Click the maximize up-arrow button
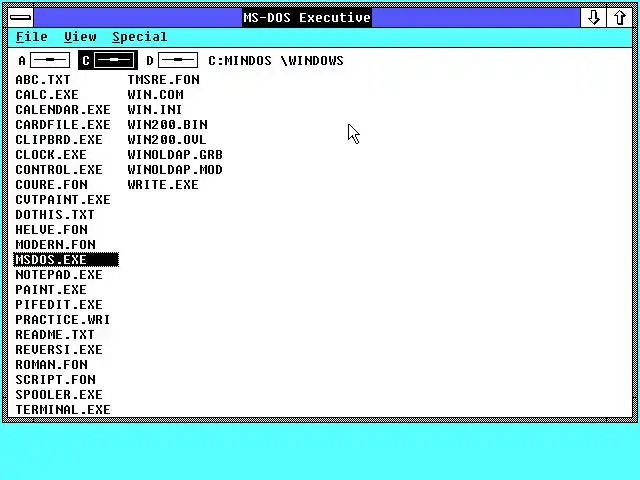 (x=620, y=18)
